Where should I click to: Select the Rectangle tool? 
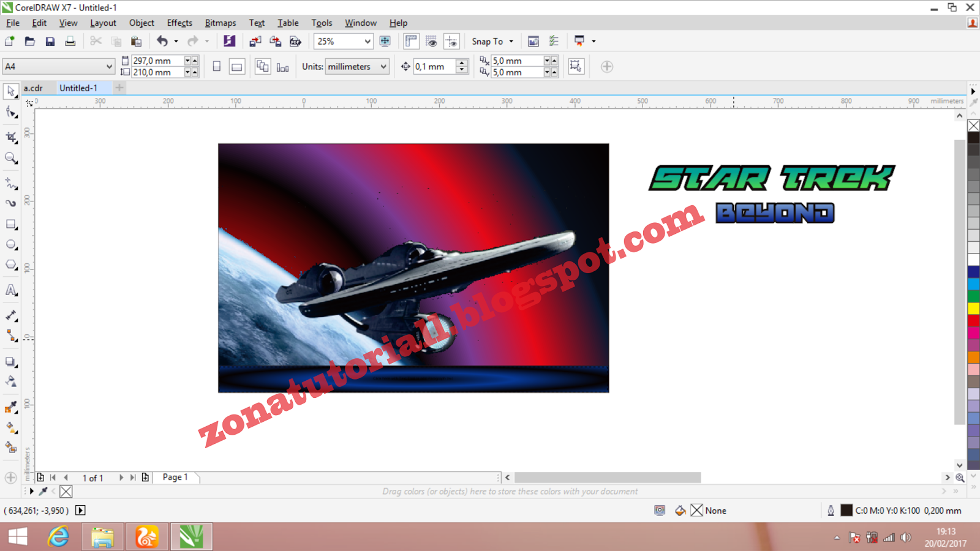coord(11,224)
